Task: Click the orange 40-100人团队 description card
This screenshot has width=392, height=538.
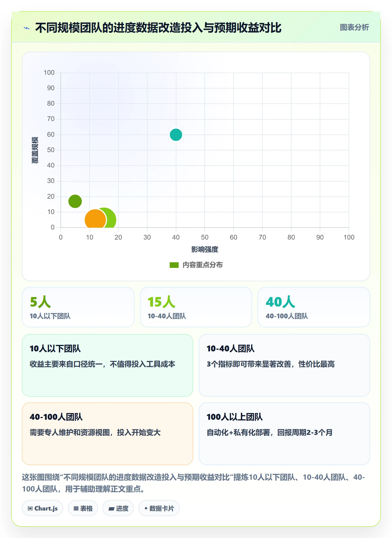Action: pyautogui.click(x=108, y=434)
